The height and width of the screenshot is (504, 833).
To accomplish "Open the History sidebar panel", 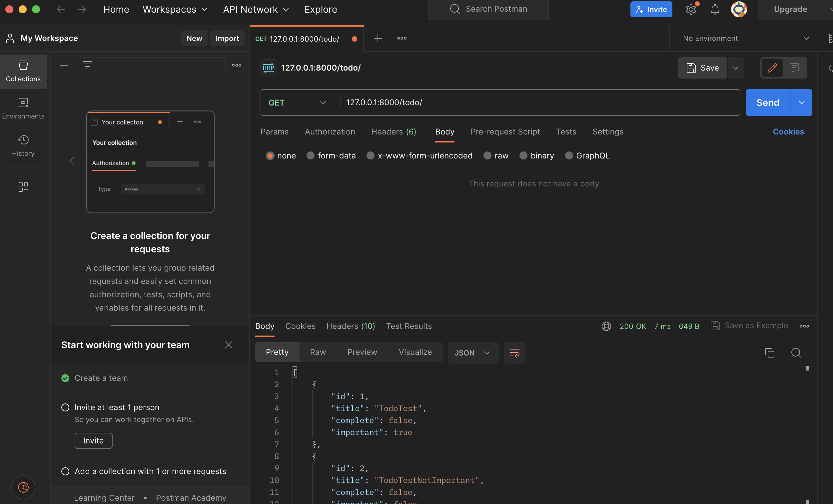I will pos(23,146).
